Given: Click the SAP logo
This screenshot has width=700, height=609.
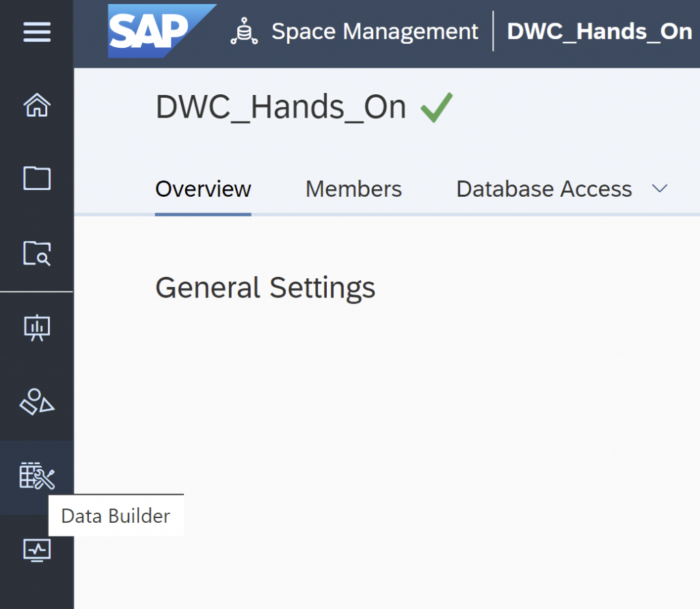Looking at the screenshot, I should click(161, 31).
